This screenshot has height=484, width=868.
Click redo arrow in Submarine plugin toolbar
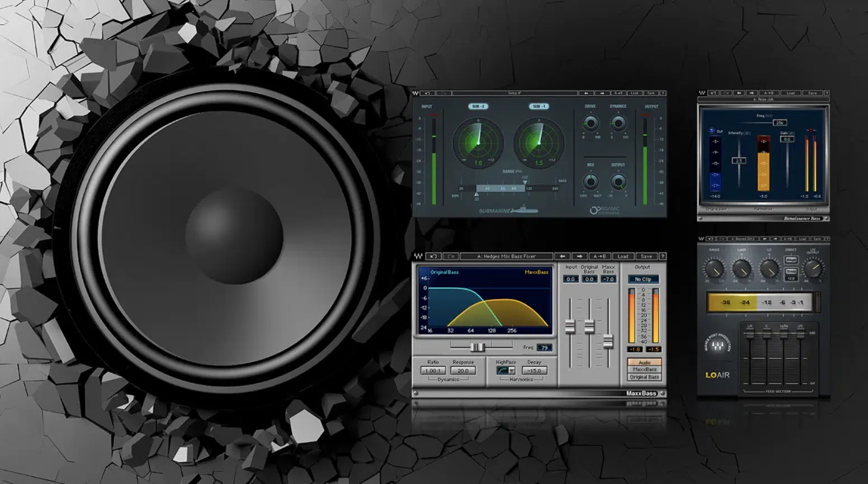coord(444,93)
